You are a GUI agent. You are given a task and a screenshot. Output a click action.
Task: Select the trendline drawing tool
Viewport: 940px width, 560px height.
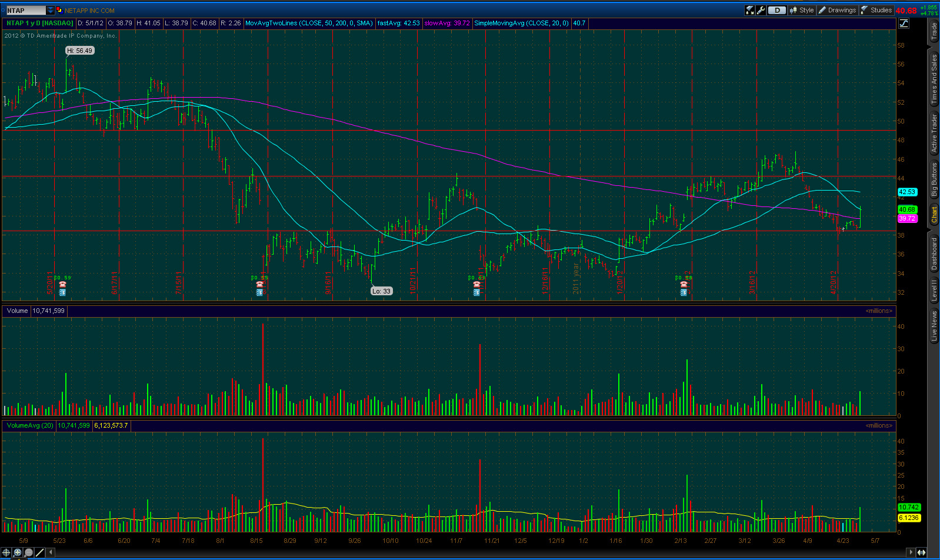[40, 552]
